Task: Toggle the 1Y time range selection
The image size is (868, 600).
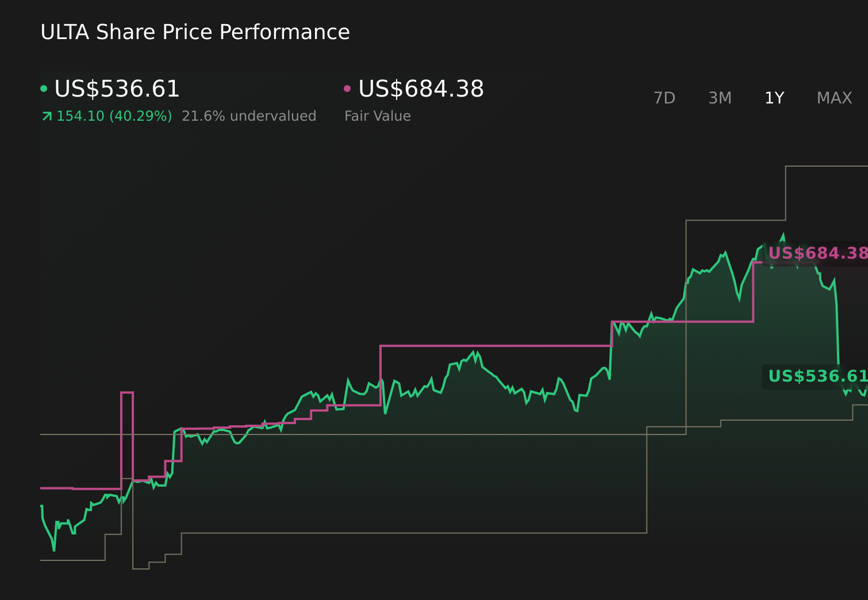Action: click(774, 98)
